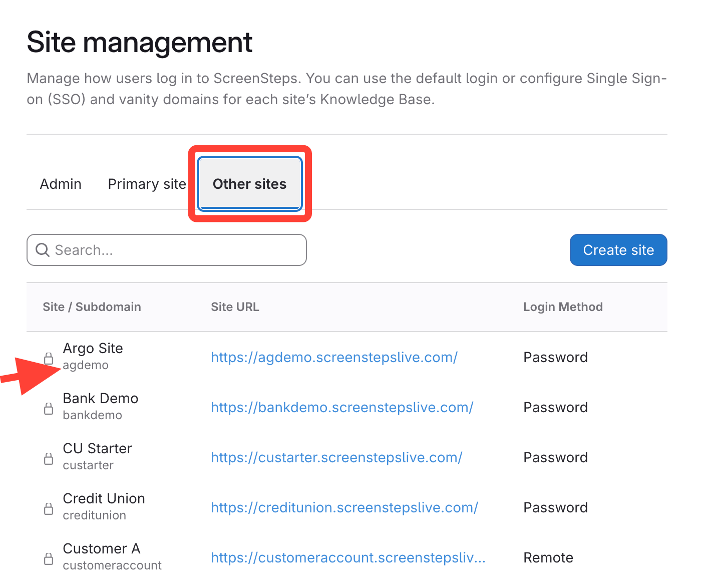Open the agdemo.screenstepslive.com link
Screen dimensions: 705x588
pyautogui.click(x=334, y=357)
